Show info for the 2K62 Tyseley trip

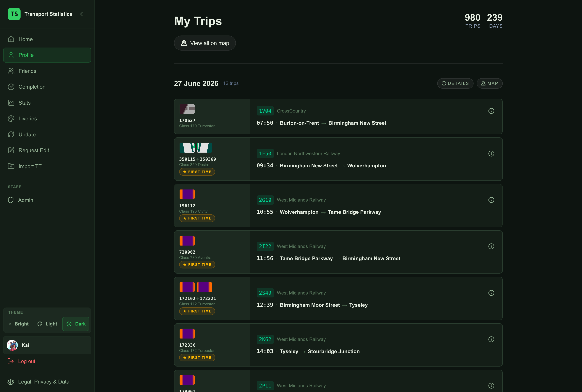click(x=491, y=339)
